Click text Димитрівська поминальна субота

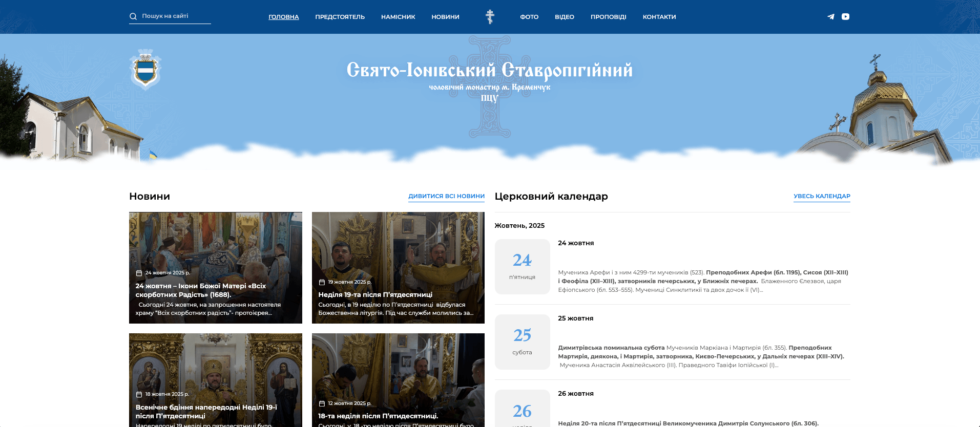[x=611, y=348]
